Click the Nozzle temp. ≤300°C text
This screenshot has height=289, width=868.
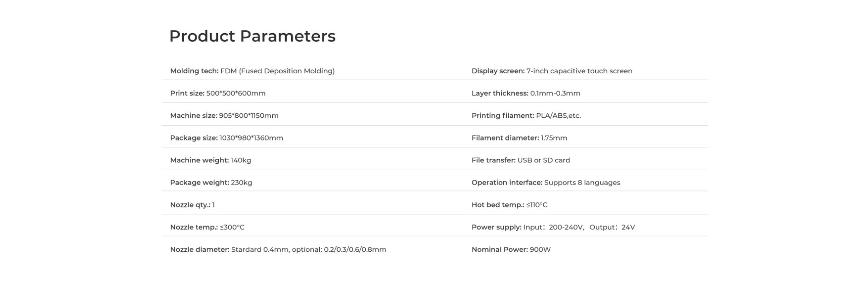click(207, 227)
